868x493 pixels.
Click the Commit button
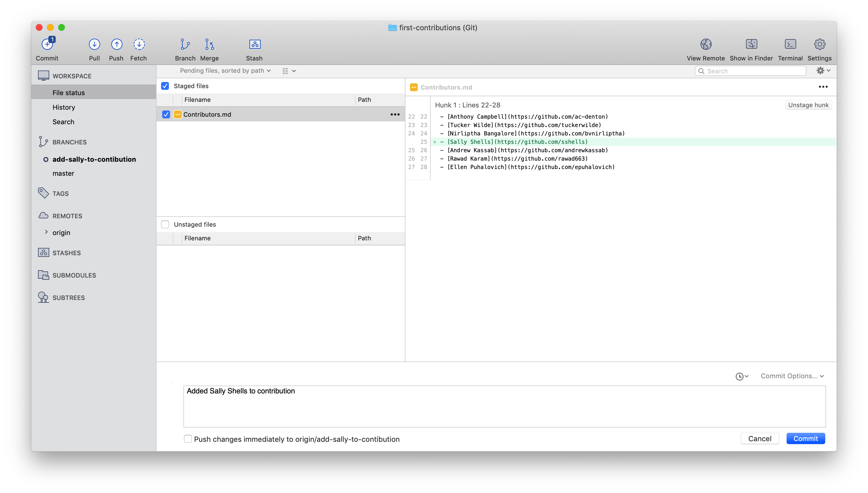(x=805, y=439)
